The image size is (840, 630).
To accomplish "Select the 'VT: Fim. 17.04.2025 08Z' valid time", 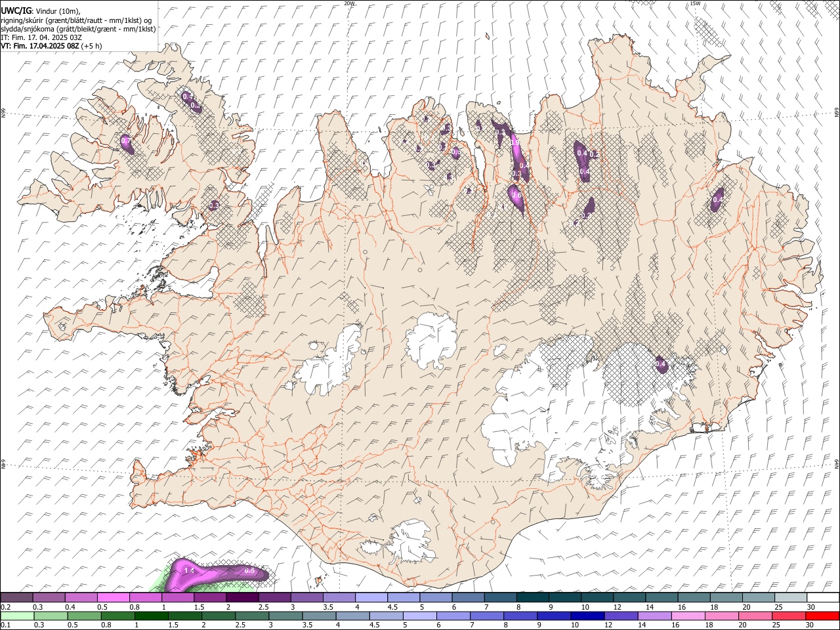I will [40, 46].
